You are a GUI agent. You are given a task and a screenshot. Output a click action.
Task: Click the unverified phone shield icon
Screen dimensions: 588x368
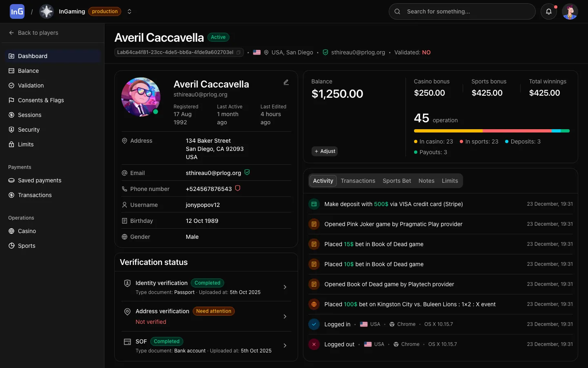coord(238,188)
